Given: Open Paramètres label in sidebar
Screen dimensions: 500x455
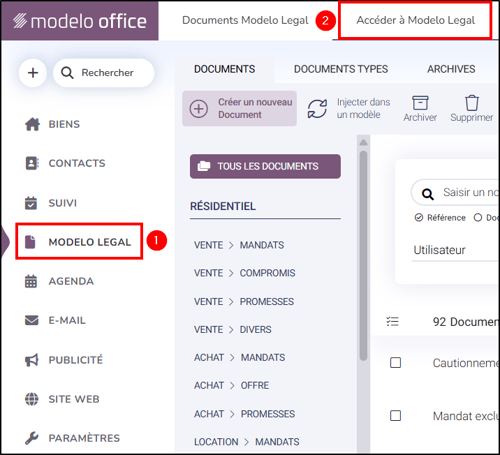Looking at the screenshot, I should (84, 438).
